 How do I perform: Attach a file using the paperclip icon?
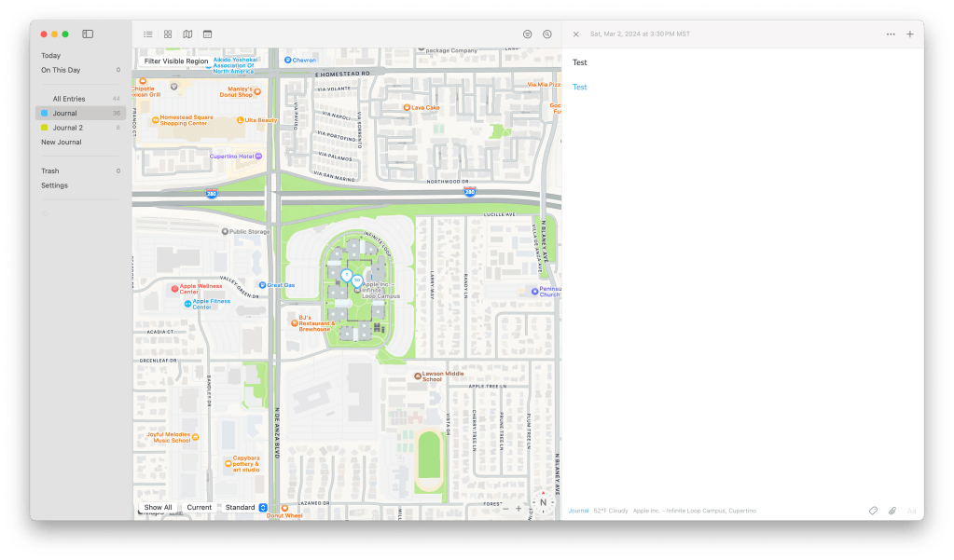click(x=892, y=511)
